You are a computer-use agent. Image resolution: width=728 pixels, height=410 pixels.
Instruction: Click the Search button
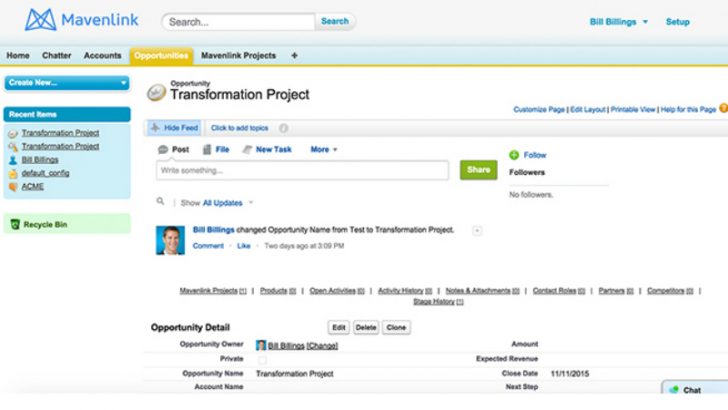[x=335, y=21]
